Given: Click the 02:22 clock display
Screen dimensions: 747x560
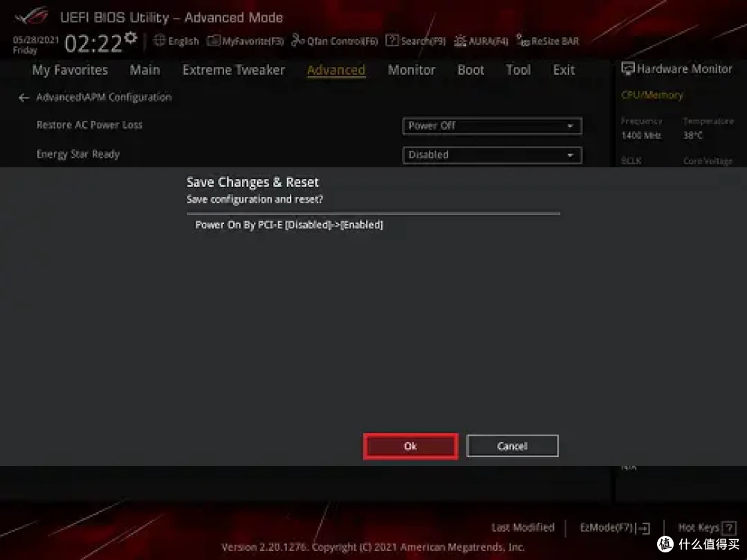Looking at the screenshot, I should click(93, 44).
